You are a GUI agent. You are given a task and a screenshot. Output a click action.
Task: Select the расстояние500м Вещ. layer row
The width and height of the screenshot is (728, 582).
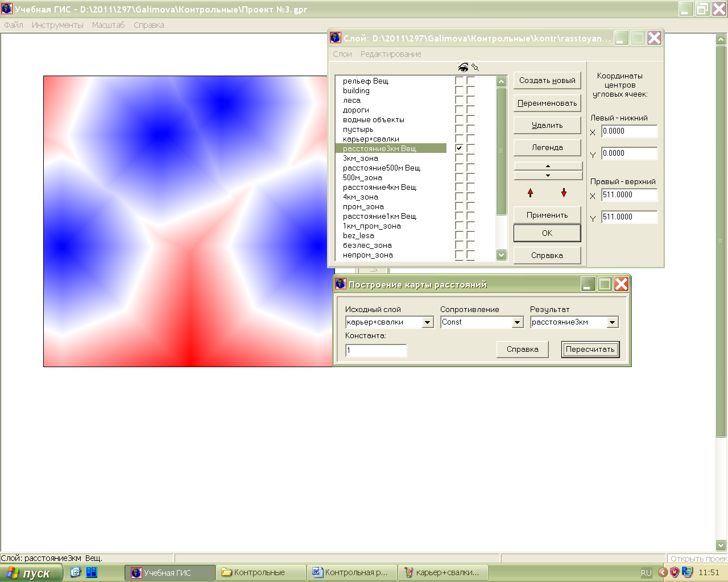coord(391,168)
